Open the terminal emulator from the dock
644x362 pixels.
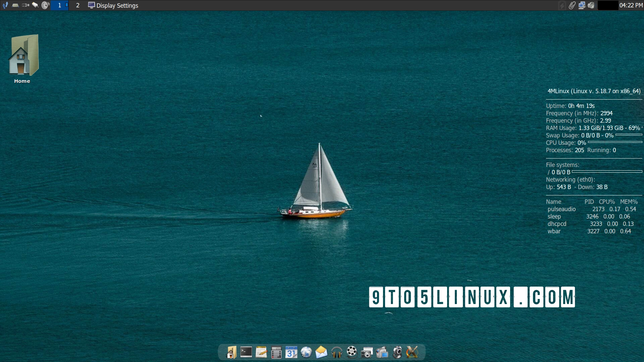pos(246,352)
